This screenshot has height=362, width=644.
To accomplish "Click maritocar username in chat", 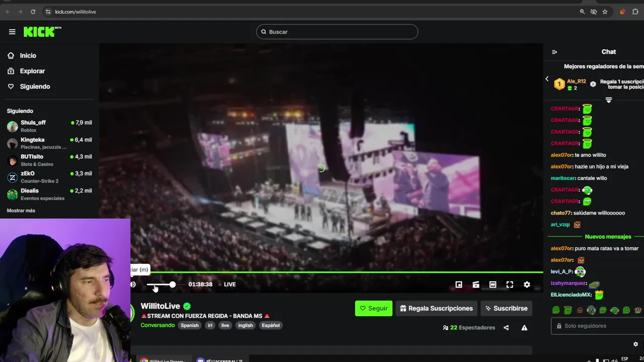I will click(563, 178).
